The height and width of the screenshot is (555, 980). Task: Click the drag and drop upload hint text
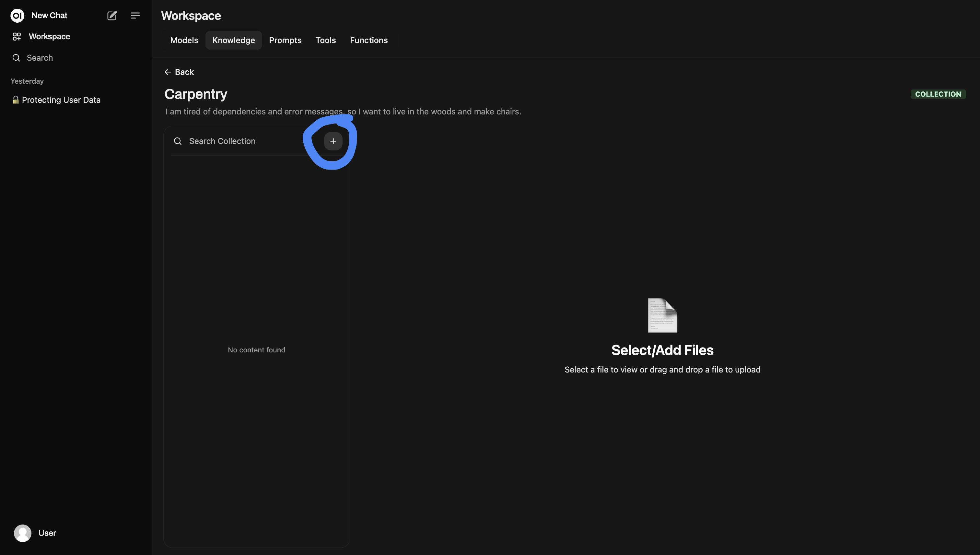pos(662,370)
